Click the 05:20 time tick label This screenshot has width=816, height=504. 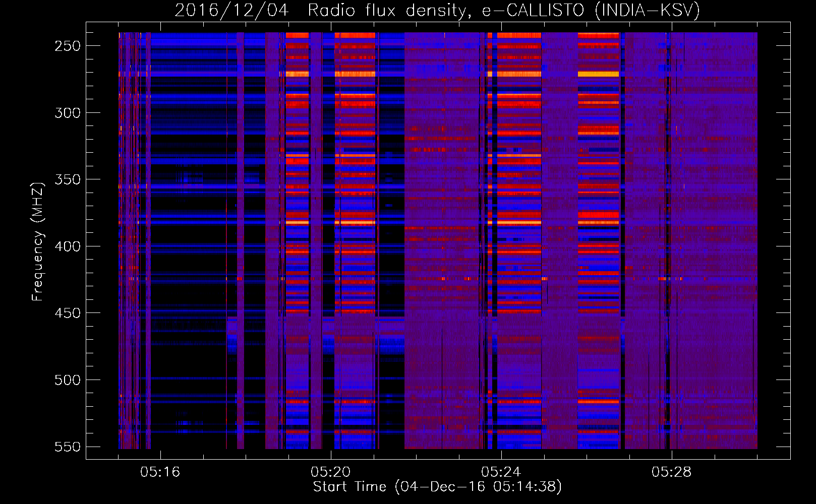(x=331, y=472)
